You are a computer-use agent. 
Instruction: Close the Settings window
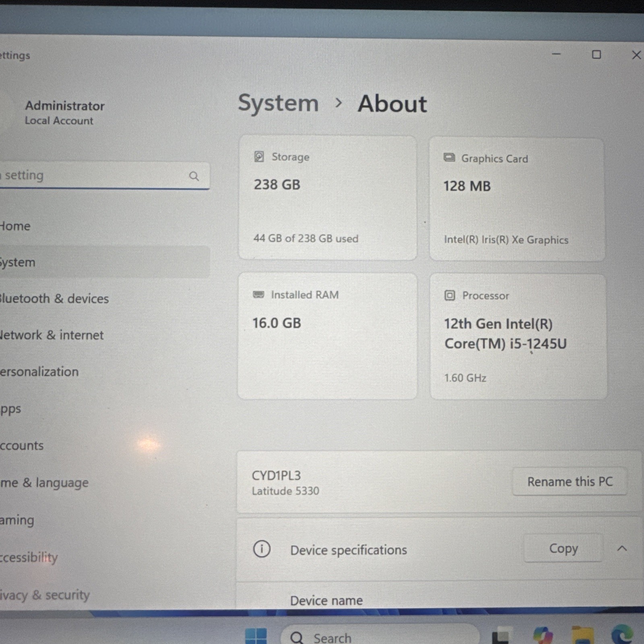[636, 55]
